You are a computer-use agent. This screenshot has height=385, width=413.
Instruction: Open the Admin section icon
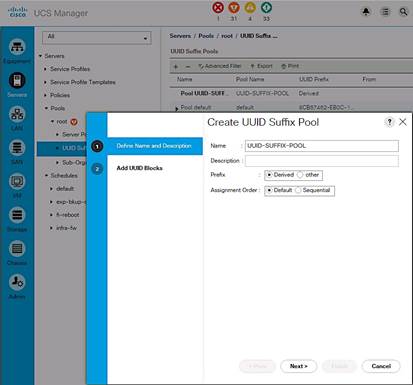pyautogui.click(x=17, y=282)
